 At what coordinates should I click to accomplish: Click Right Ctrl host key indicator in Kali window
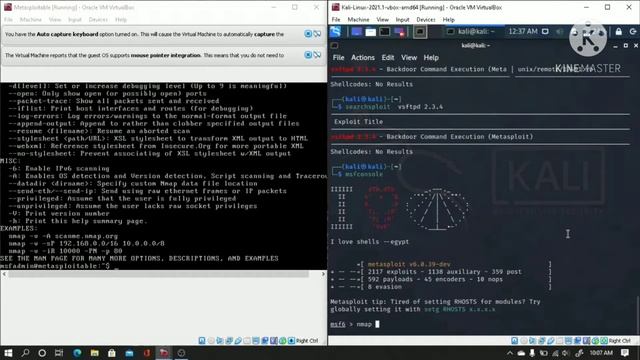point(620,341)
